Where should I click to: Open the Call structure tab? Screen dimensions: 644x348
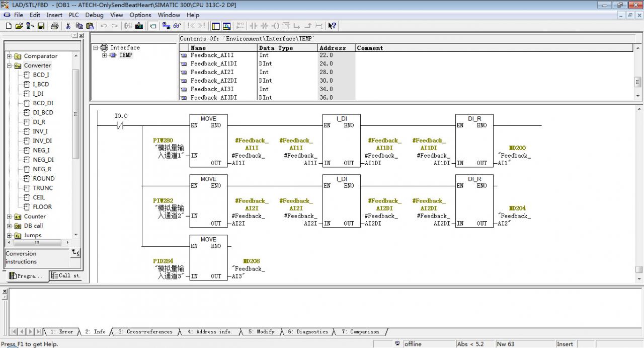pyautogui.click(x=66, y=276)
